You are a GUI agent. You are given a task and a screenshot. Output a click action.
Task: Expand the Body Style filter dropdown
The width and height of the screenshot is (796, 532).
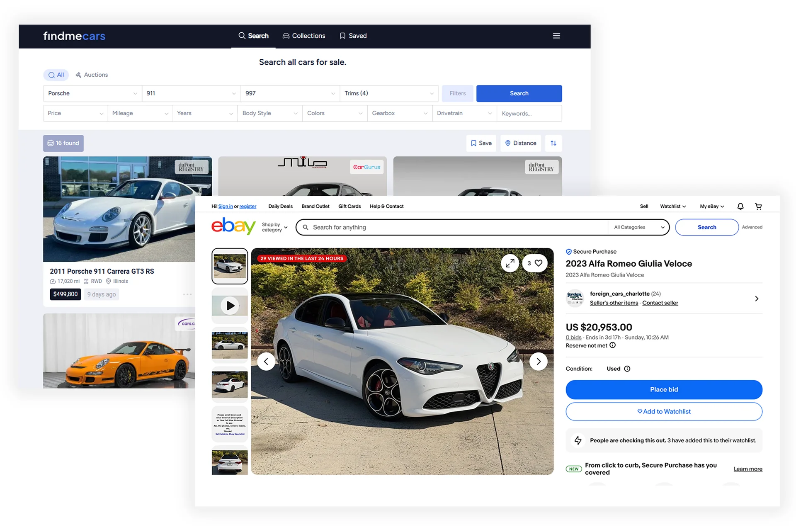(x=269, y=113)
